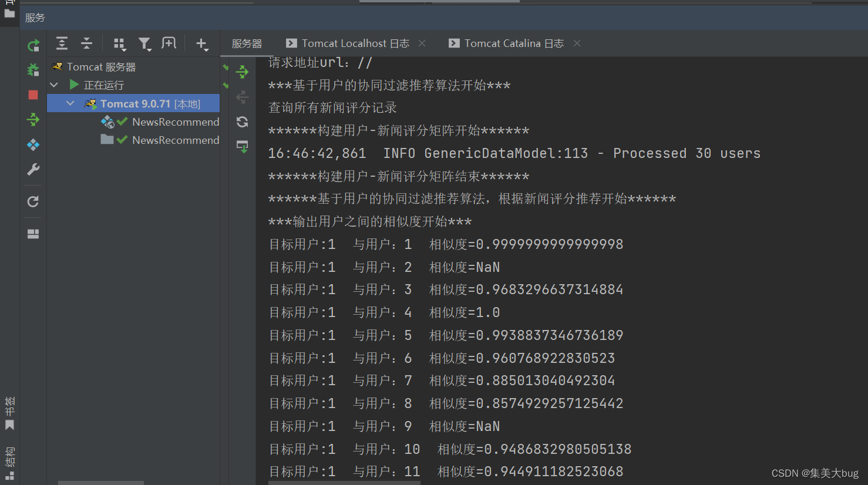Click similarity value 0.9683296637314884
The width and height of the screenshot is (868, 485).
550,290
